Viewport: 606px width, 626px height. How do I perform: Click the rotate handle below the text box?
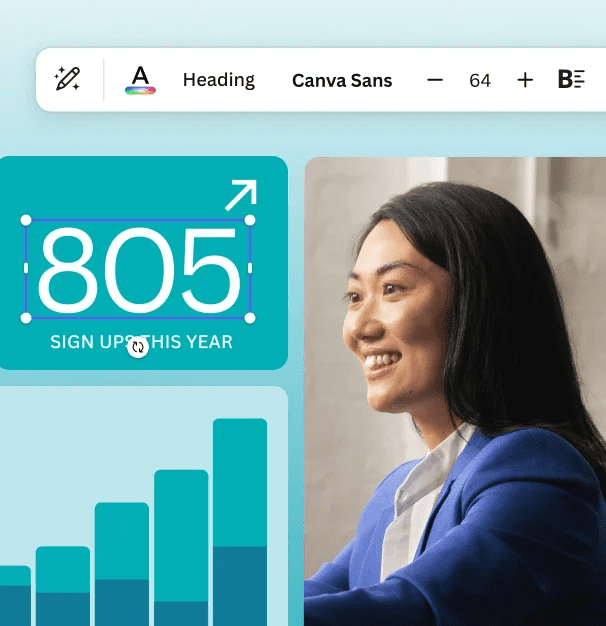click(x=138, y=347)
